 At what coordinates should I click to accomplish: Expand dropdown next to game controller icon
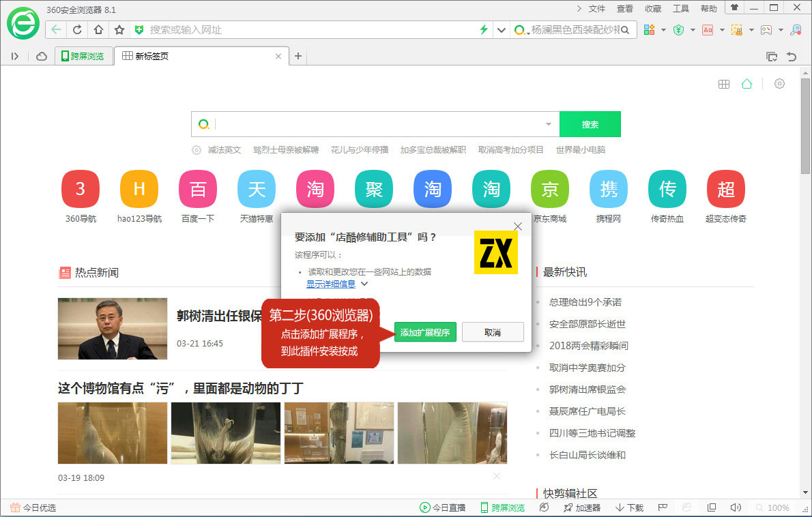(781, 30)
